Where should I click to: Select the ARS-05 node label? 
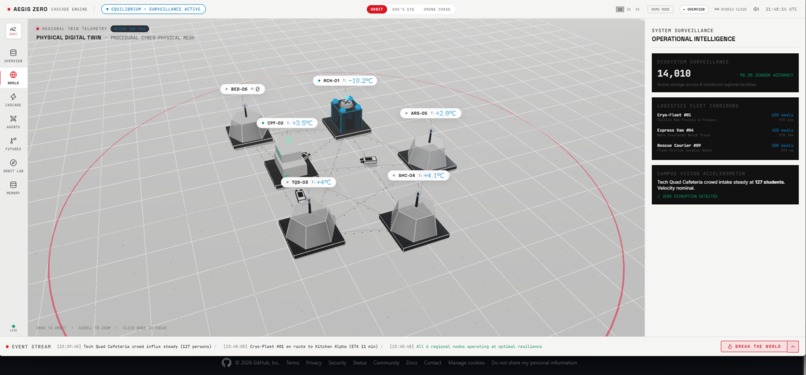[x=431, y=113]
